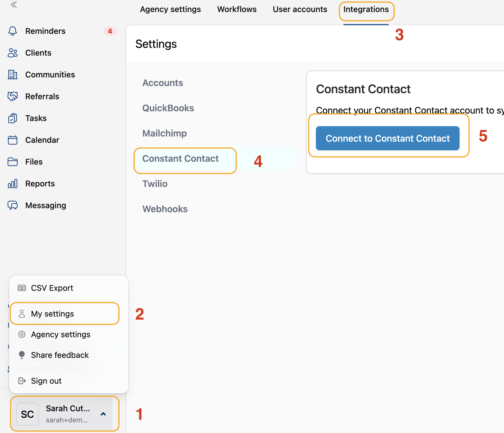The image size is (504, 433).
Task: Click the Files folder icon
Action: [x=13, y=162]
